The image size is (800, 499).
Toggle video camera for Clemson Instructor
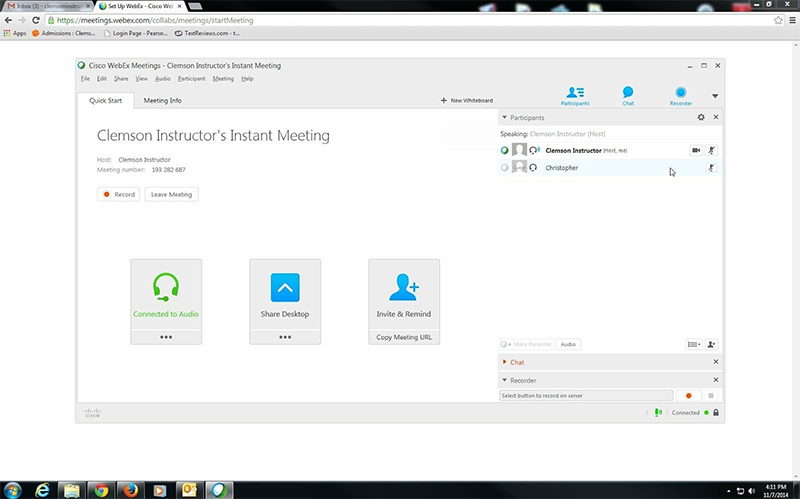(696, 150)
